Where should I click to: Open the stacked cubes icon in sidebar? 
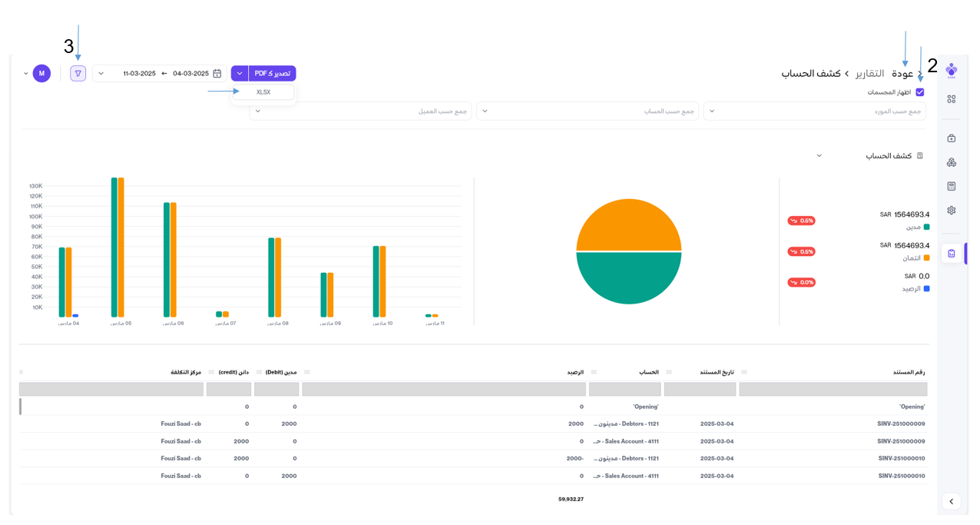[x=952, y=162]
